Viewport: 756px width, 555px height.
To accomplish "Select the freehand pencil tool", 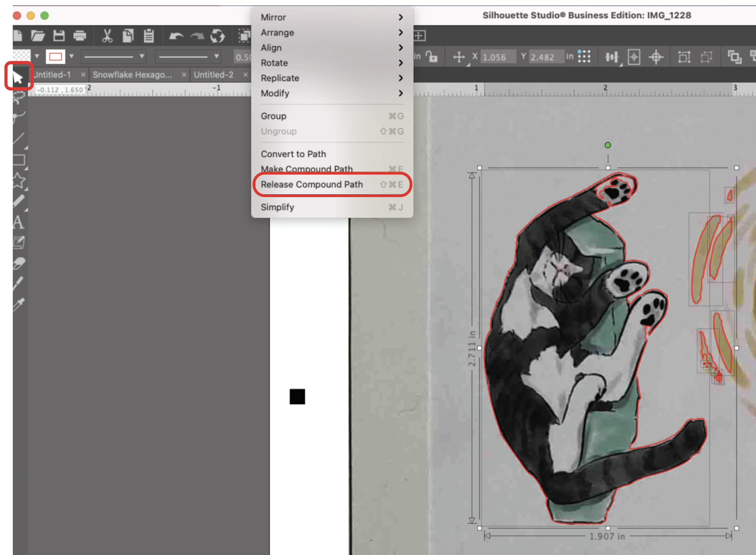I will pyautogui.click(x=19, y=201).
